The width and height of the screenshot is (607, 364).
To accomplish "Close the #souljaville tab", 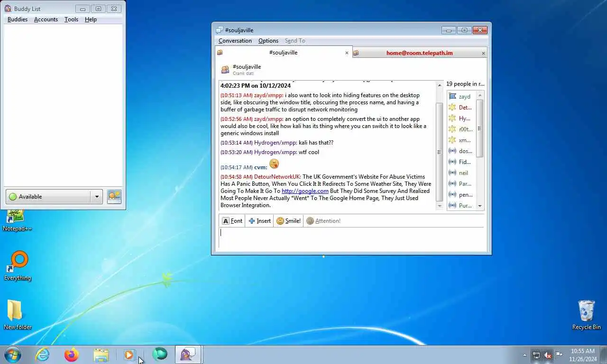I will tap(347, 53).
